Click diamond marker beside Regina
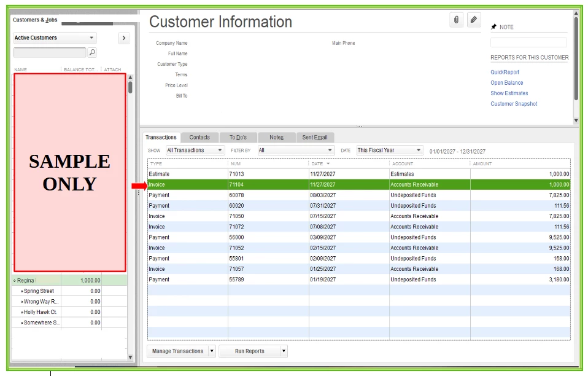 tap(15, 281)
